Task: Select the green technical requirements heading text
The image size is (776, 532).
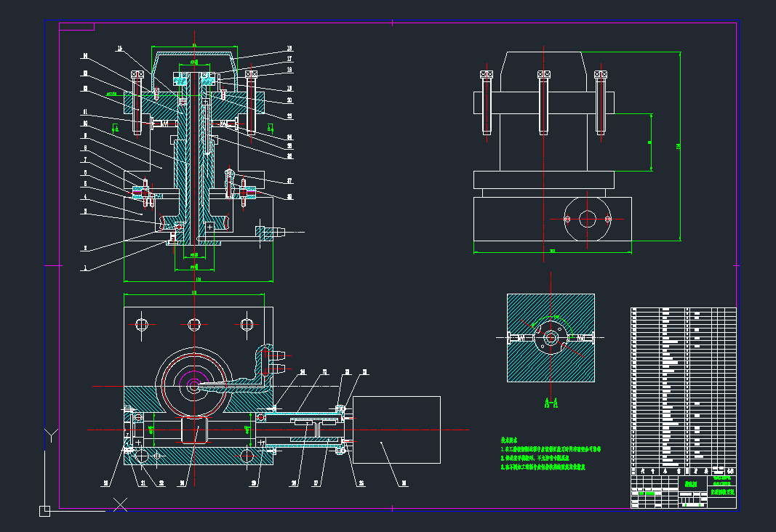Action: pyautogui.click(x=507, y=440)
